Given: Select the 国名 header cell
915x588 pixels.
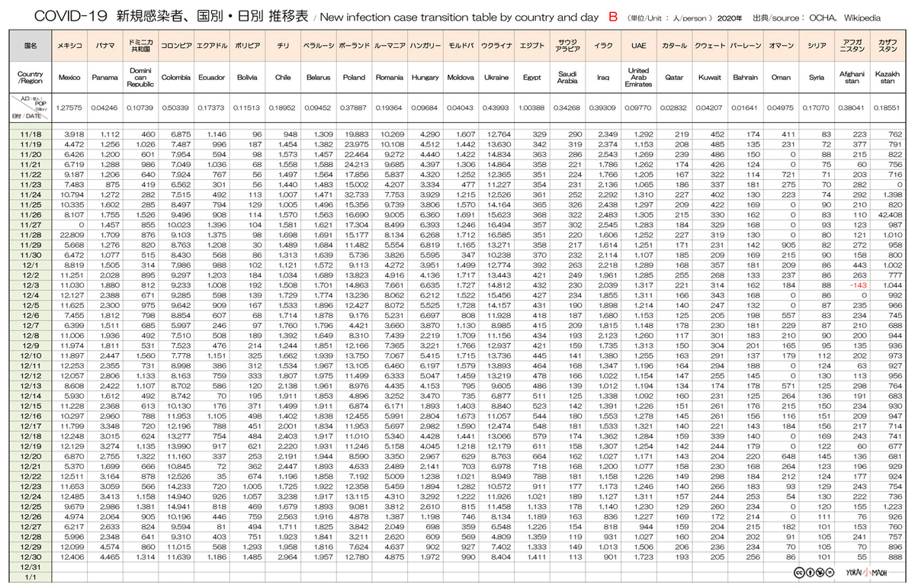Looking at the screenshot, I should 30,46.
